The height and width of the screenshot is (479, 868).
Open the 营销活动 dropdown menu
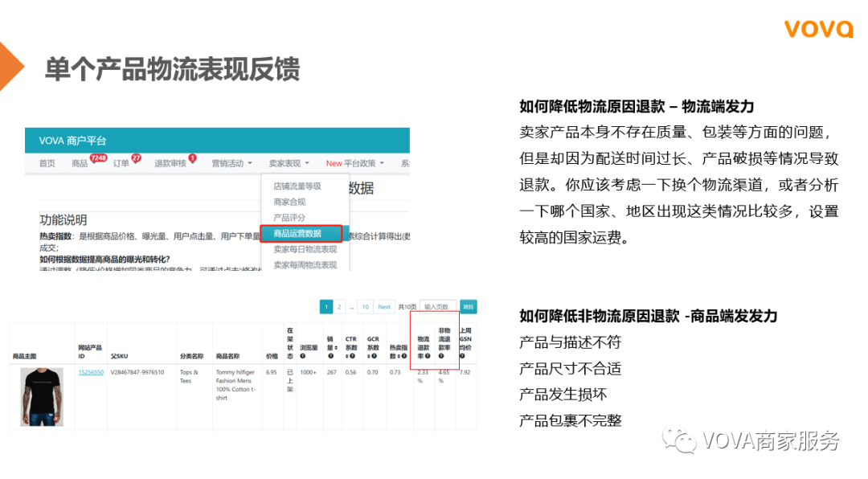230,162
